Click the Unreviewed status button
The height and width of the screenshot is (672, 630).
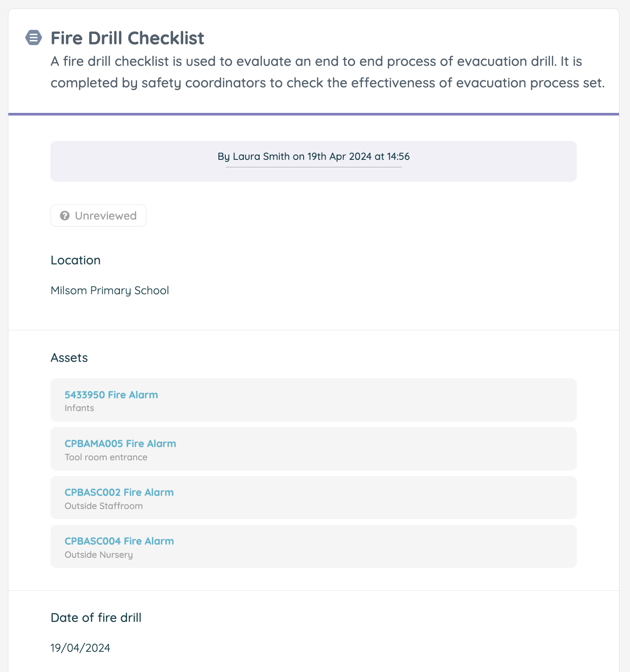98,216
